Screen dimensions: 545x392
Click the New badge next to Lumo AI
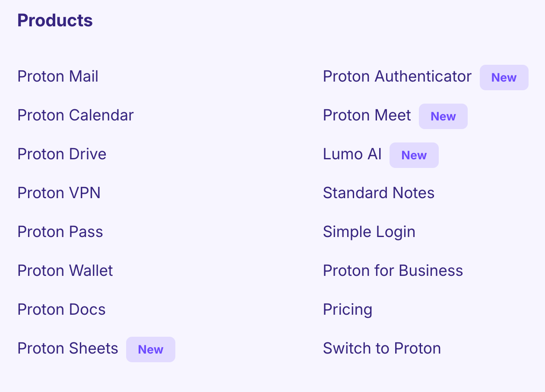414,155
